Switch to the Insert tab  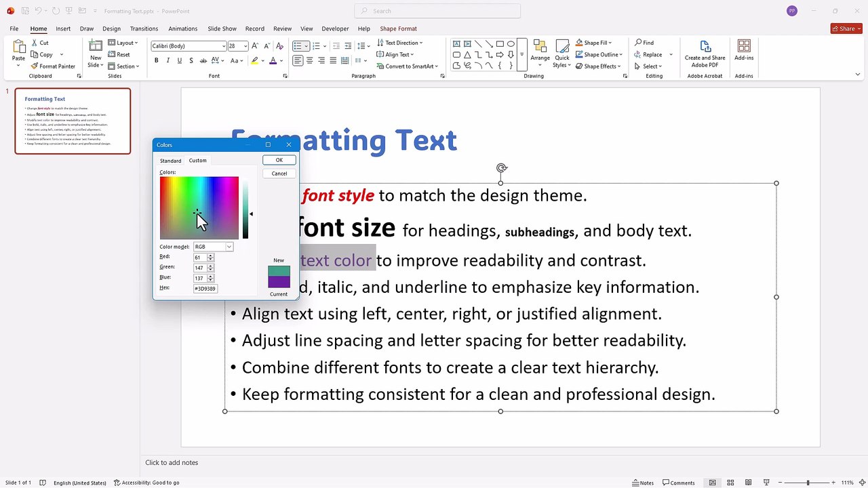[63, 28]
